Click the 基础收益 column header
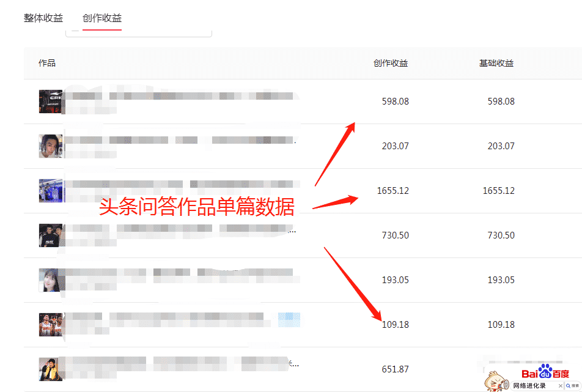582x392 pixels. (x=496, y=63)
